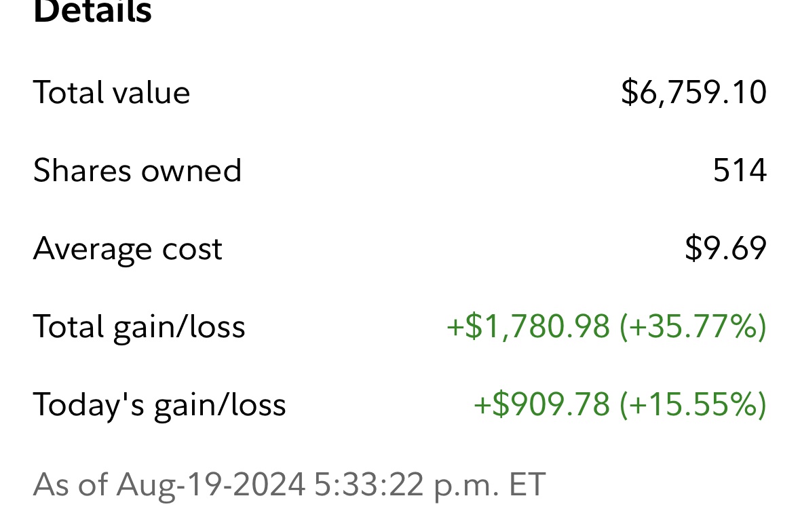This screenshot has height=532, width=800.
Task: Select the $9.69 average cost value
Action: (725, 248)
